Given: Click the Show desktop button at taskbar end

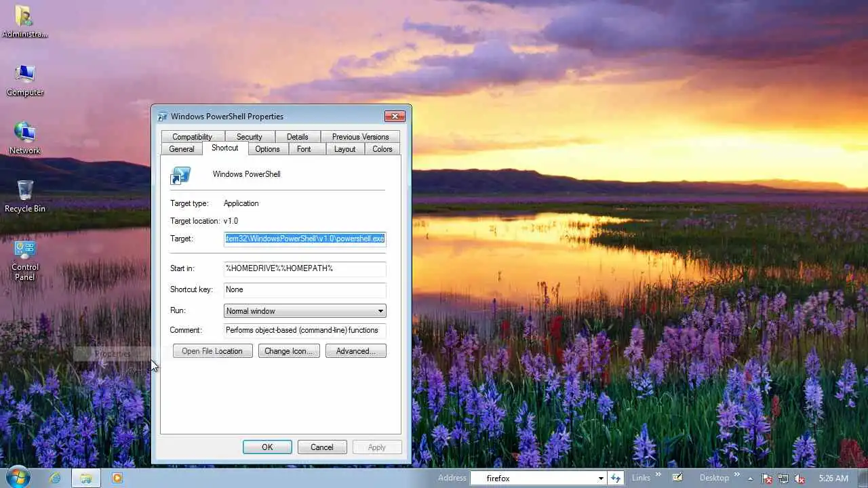Looking at the screenshot, I should tap(863, 478).
